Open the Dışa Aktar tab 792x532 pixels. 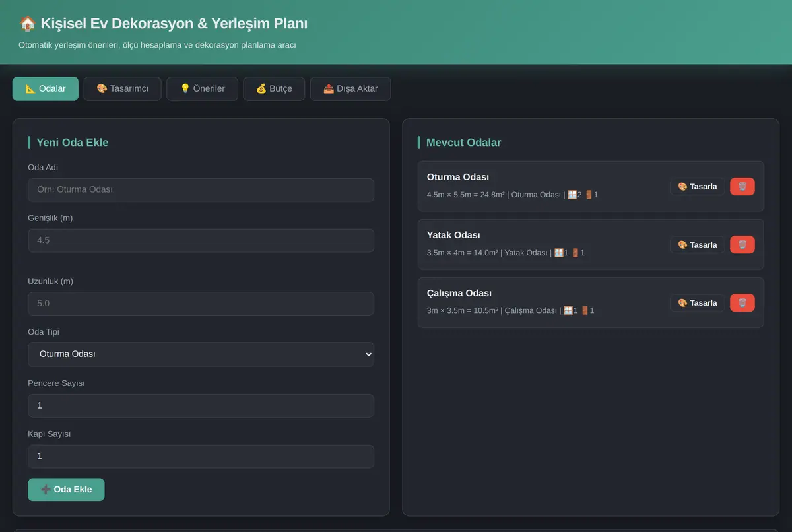click(350, 88)
